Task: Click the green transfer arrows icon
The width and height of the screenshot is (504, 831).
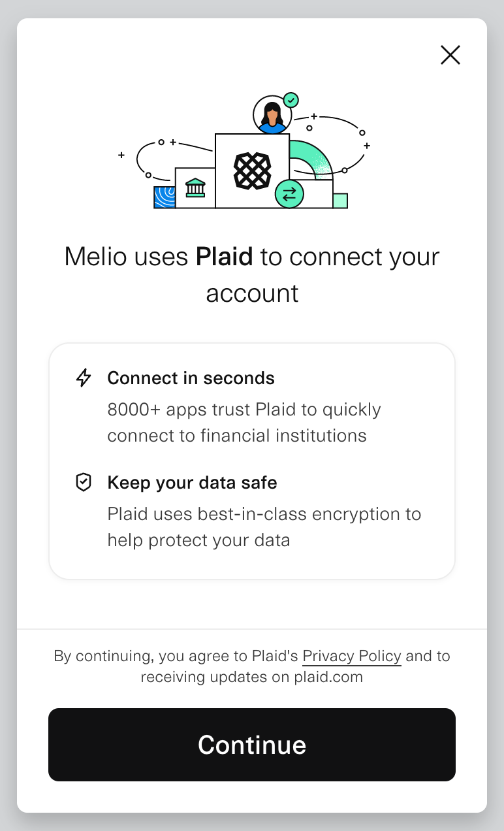Action: pyautogui.click(x=289, y=193)
